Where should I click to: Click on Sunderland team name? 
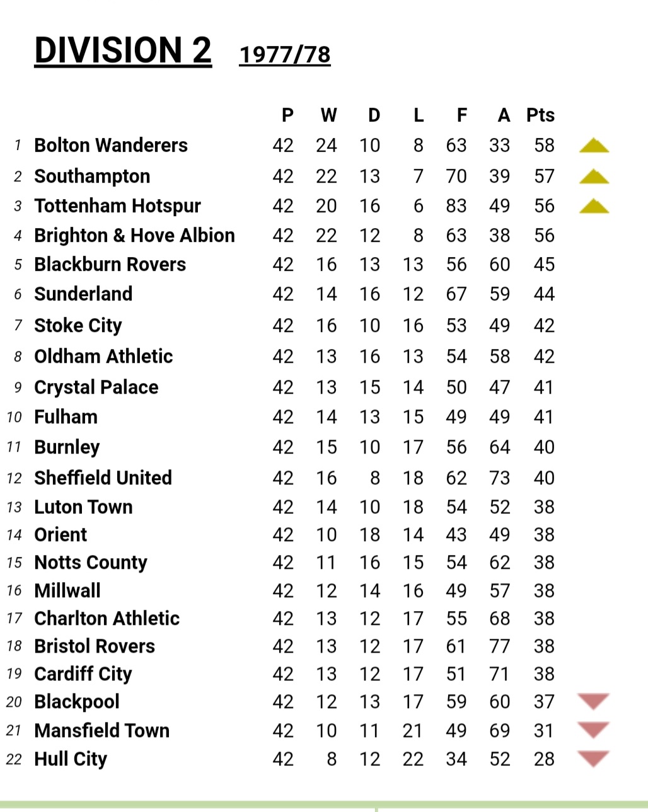click(83, 294)
